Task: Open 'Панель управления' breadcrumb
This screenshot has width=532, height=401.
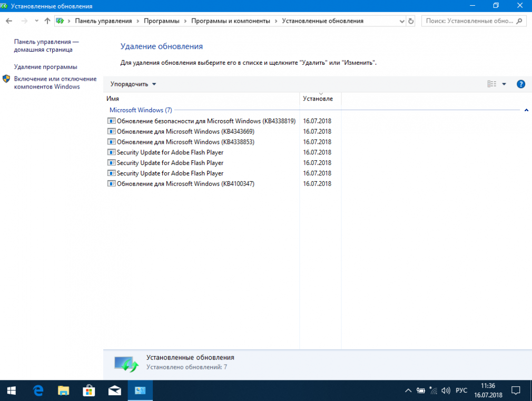Action: coord(103,21)
